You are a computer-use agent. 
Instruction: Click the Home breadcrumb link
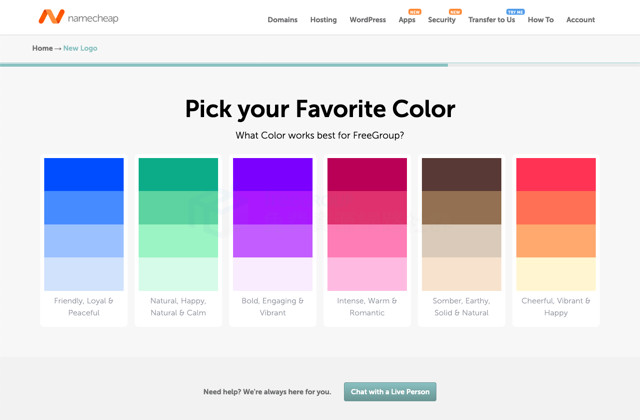[42, 48]
